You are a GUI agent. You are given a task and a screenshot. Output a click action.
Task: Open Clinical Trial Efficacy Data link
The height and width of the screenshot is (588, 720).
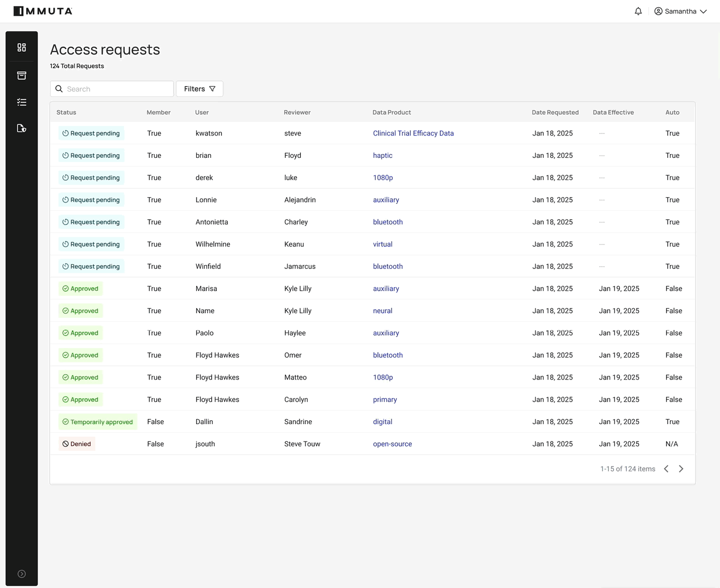tap(413, 133)
